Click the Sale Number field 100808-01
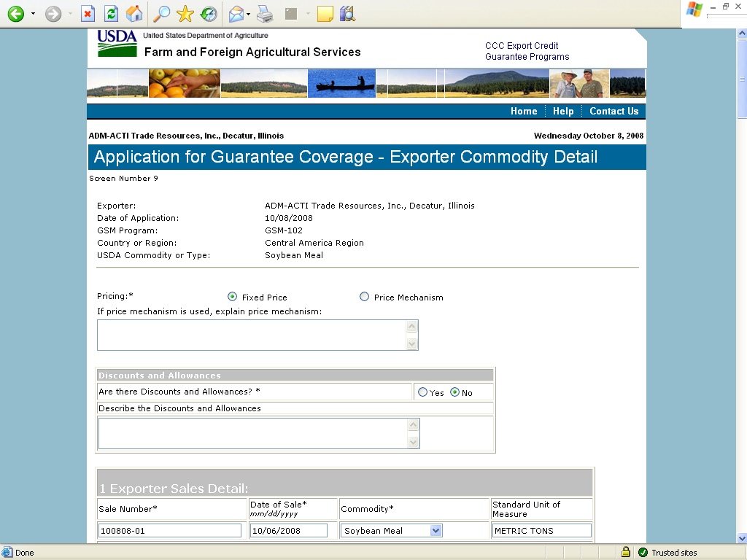This screenshot has width=747, height=560. pos(170,531)
